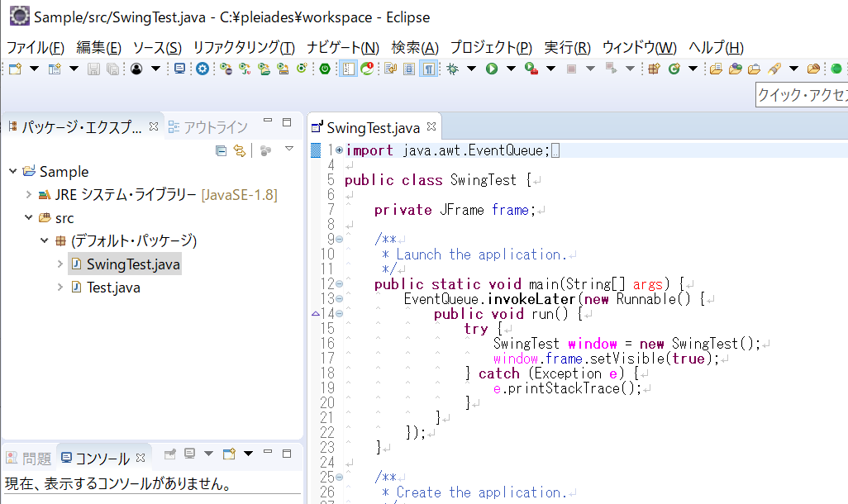Viewport: 848px width, 504px height.
Task: Open the Run button dropdown arrow
Action: (x=511, y=69)
